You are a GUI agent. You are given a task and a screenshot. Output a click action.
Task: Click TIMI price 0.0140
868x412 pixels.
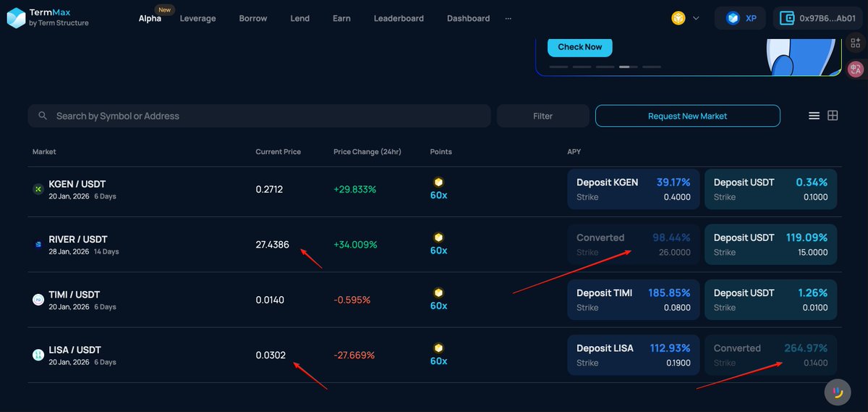[x=270, y=300]
